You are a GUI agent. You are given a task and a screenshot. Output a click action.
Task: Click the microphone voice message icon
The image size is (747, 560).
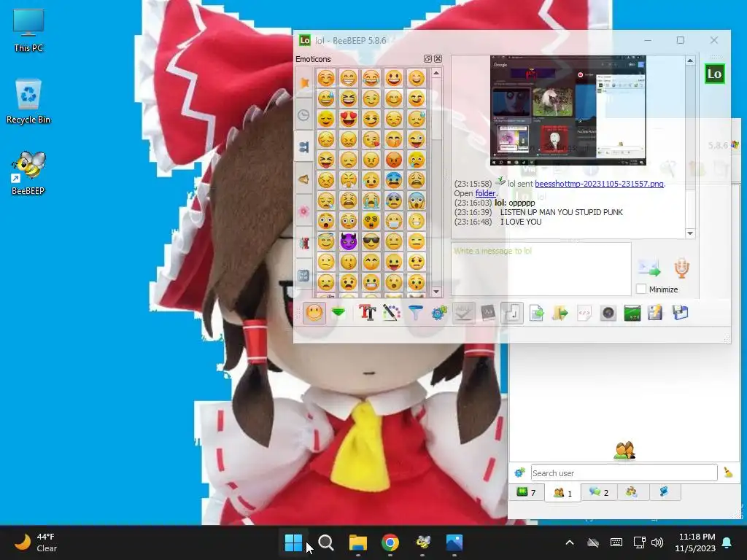(x=682, y=268)
